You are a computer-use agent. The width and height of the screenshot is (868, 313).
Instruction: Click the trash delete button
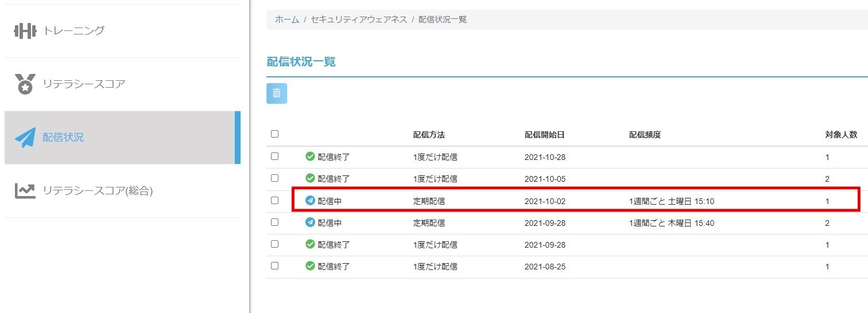point(277,93)
